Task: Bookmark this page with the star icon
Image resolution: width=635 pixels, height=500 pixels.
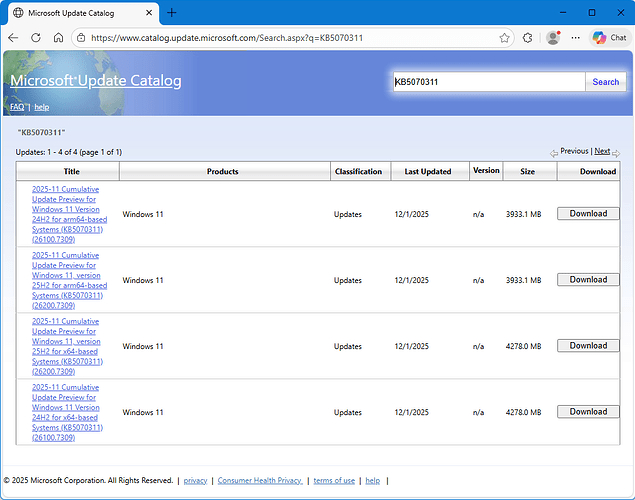Action: [505, 37]
